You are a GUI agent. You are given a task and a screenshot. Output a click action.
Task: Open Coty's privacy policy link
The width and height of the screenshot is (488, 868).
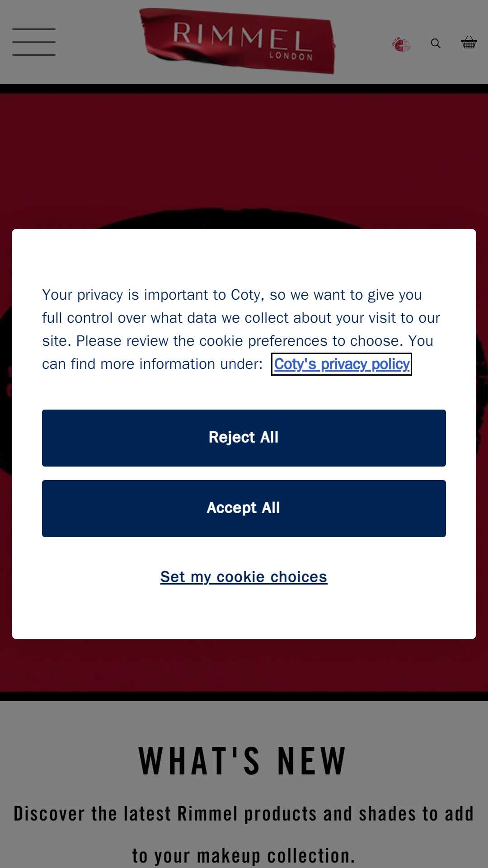pyautogui.click(x=342, y=364)
